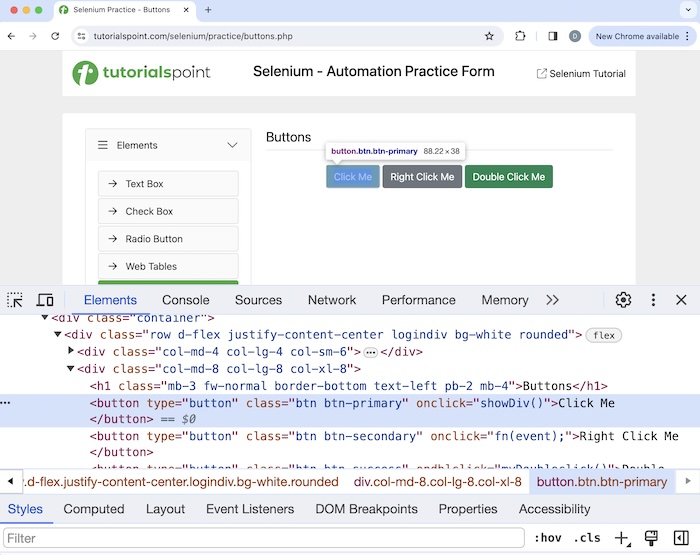Screen dimensions: 700x555
Task: Open DevTools settings gear
Action: tap(623, 300)
